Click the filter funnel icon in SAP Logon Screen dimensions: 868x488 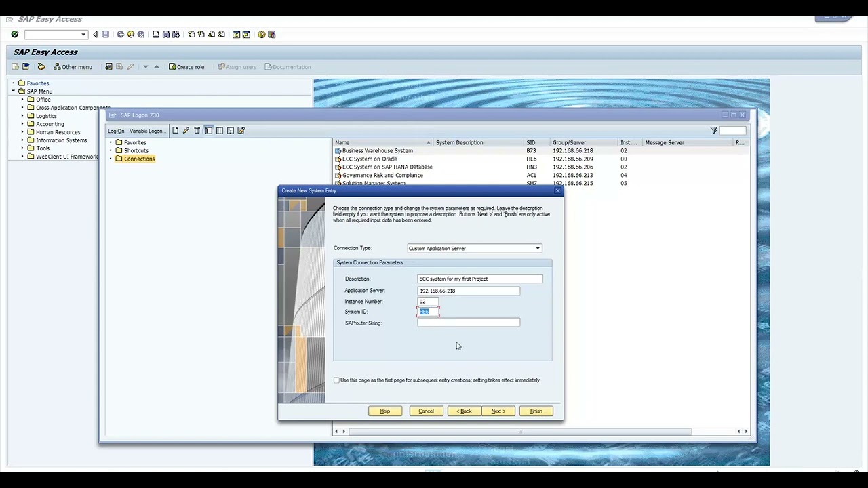point(713,130)
